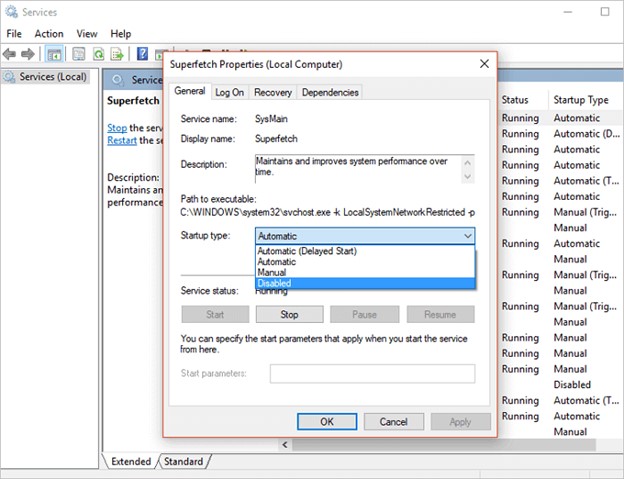Click the Show/Hide Console Tree icon

(x=55, y=54)
